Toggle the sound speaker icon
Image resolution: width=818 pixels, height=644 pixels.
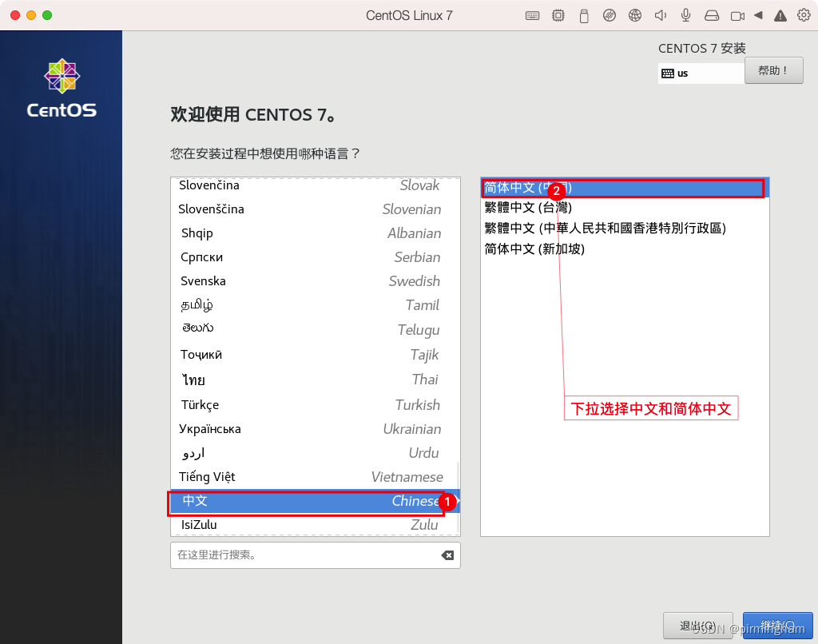point(661,16)
